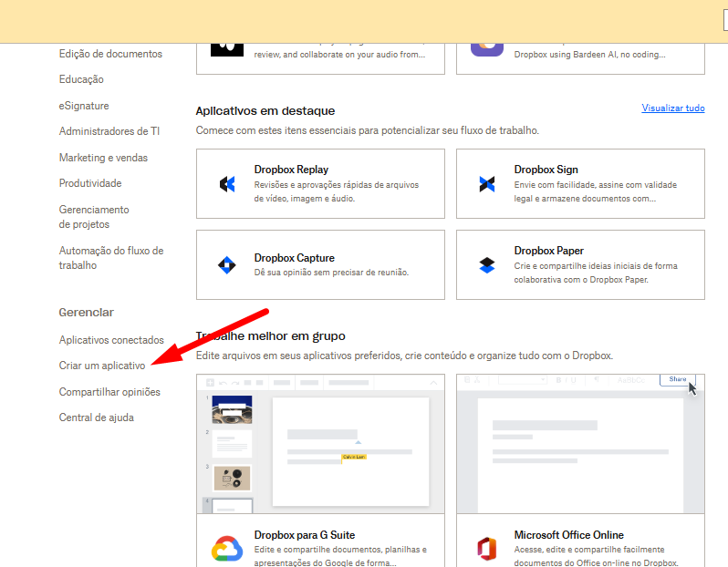Click the Dropbox Replay logo icon

(227, 184)
